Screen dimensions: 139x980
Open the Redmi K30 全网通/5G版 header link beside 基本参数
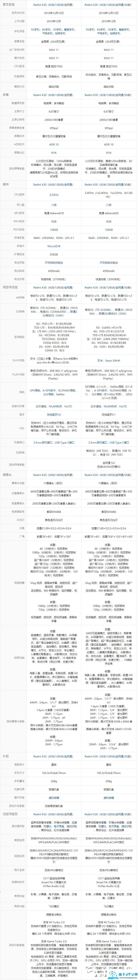[x=108, y=5]
